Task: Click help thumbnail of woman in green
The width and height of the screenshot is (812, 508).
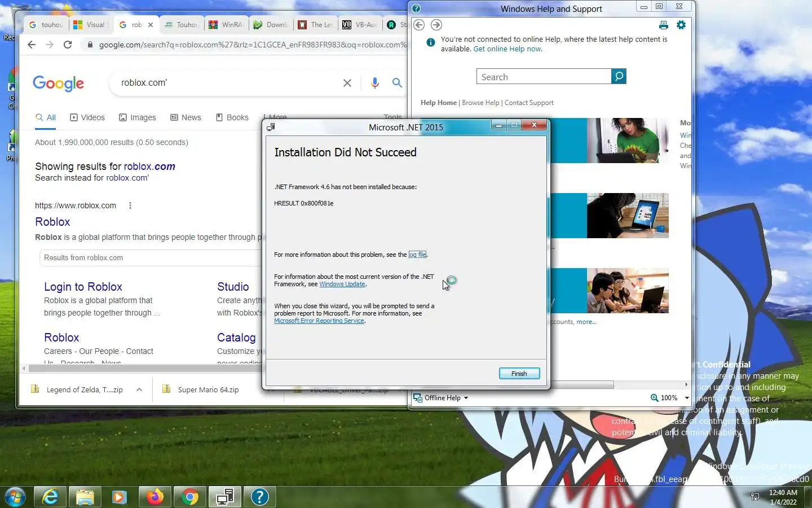Action: pos(628,141)
